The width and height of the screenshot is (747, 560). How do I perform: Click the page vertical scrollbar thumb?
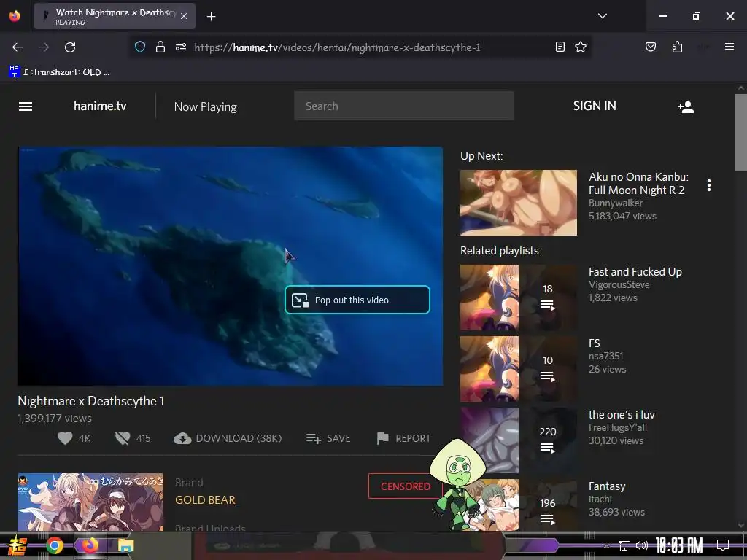(741, 132)
